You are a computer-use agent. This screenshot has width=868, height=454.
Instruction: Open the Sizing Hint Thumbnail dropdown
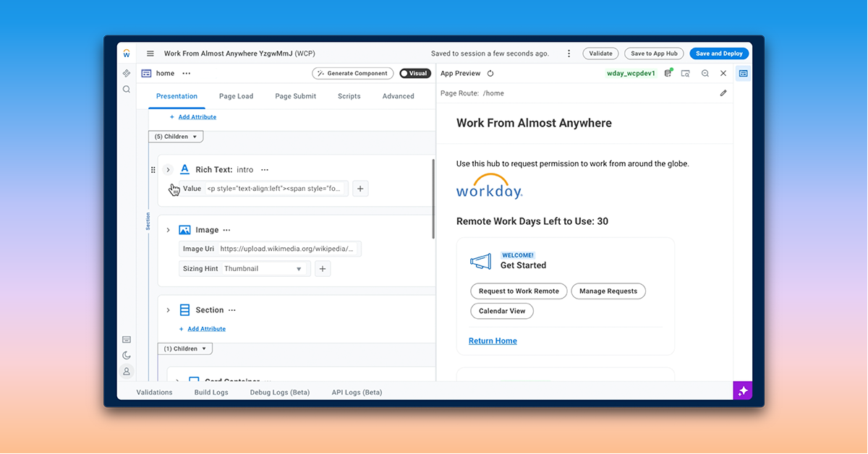pyautogui.click(x=263, y=269)
